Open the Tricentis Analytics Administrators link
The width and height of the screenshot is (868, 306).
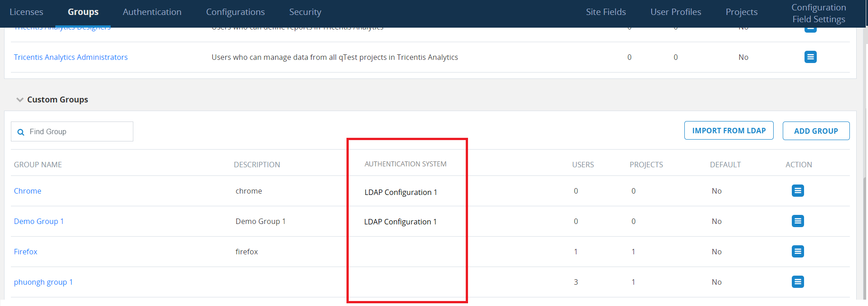click(x=71, y=57)
